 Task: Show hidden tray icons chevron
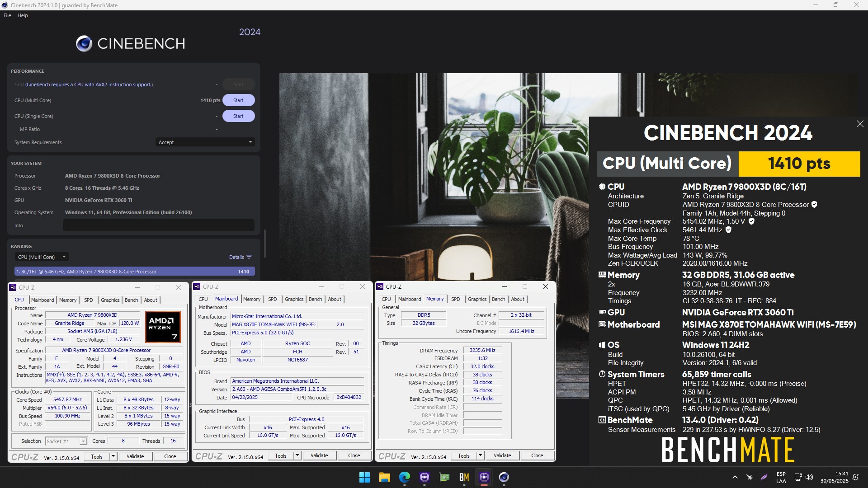click(x=735, y=477)
